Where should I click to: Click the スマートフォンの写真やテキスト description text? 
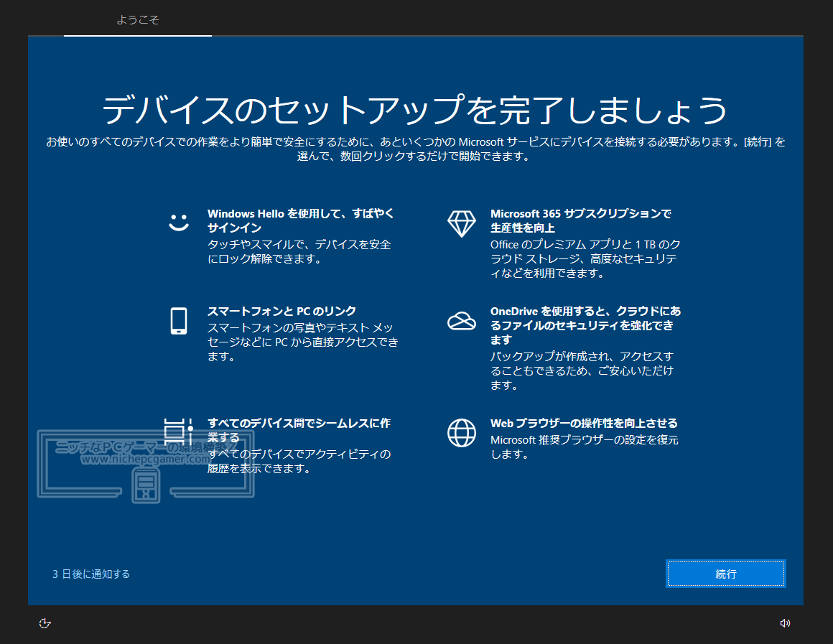[303, 342]
